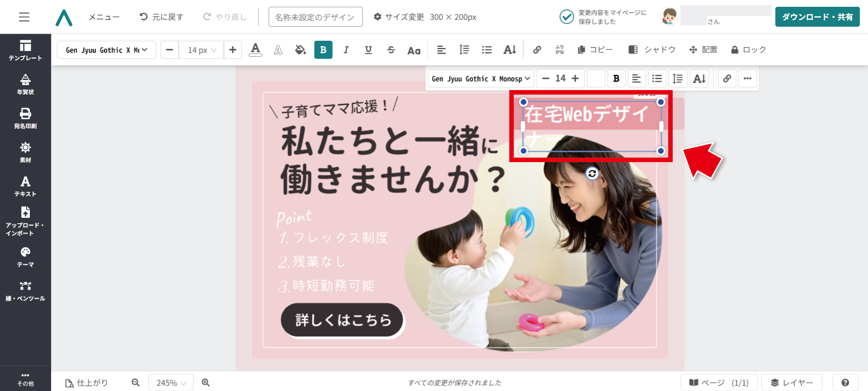Click the rotate handle below text box
This screenshot has width=868, height=391.
click(592, 173)
